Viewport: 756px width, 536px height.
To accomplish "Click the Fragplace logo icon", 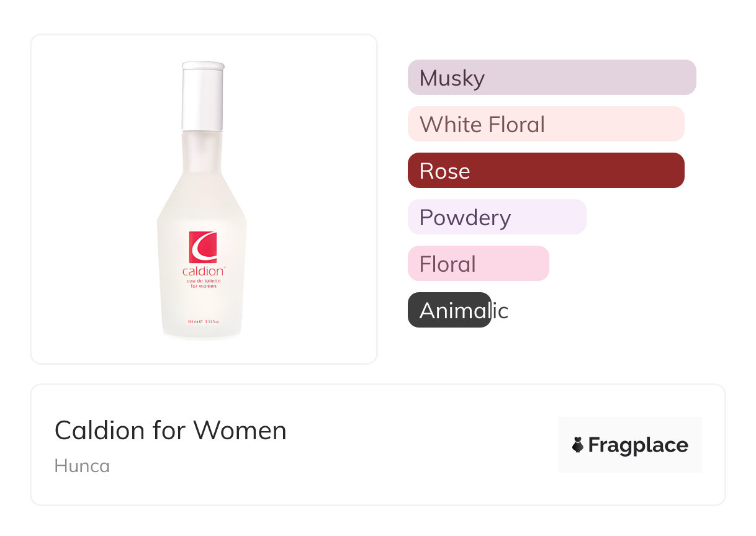I will click(x=578, y=445).
